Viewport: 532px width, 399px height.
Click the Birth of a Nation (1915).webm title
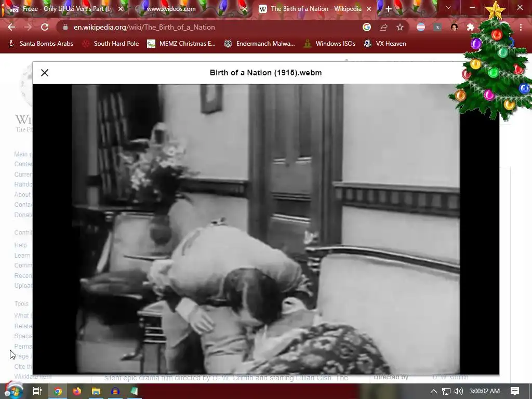coord(265,73)
